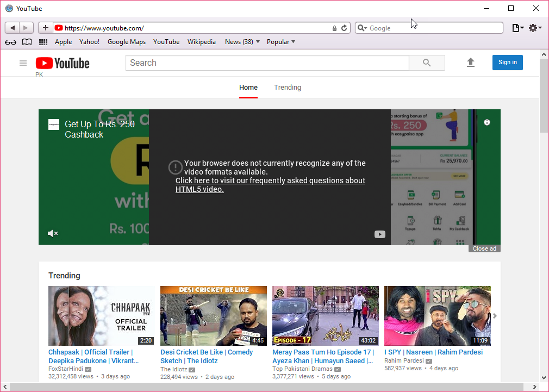Unmute the ad with the speaker icon
This screenshot has width=549, height=392.
coord(53,234)
